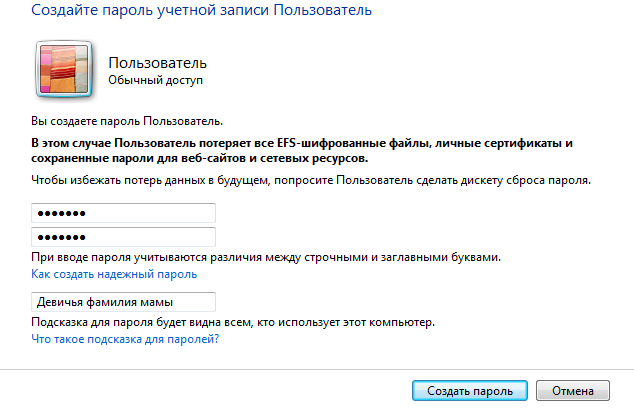
Task: Click the Пользователь account picture
Action: coord(64,69)
